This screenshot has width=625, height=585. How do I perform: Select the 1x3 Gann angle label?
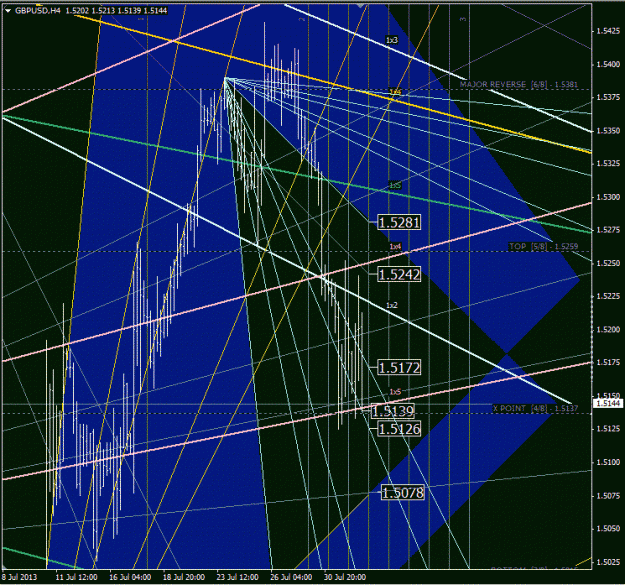pos(392,40)
